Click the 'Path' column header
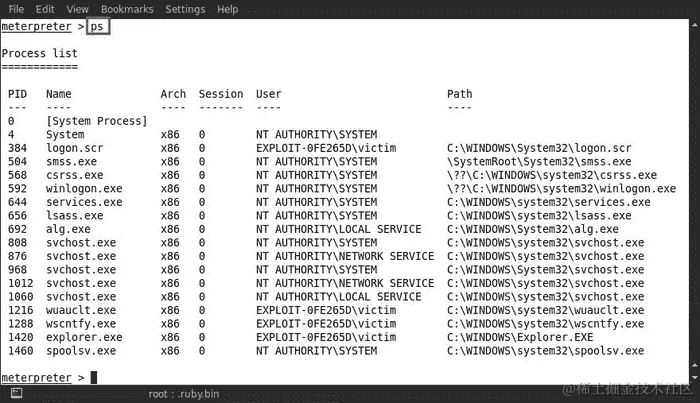 click(x=460, y=94)
